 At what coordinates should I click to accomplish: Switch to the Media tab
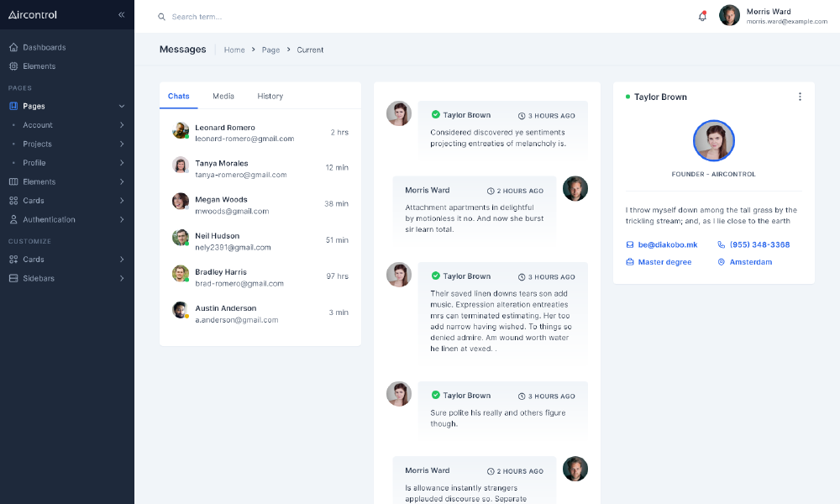click(x=223, y=96)
